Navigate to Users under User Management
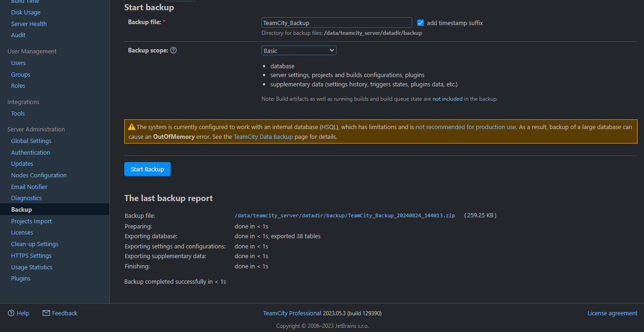644x332 pixels. (x=19, y=63)
